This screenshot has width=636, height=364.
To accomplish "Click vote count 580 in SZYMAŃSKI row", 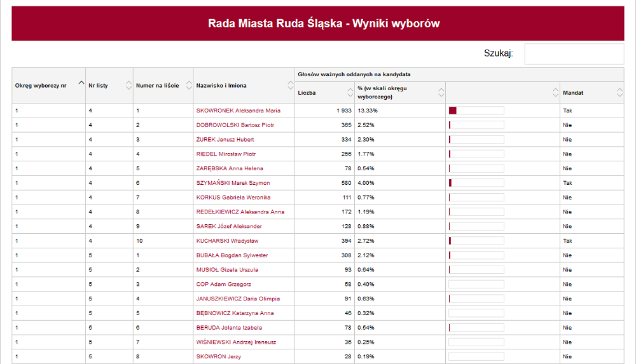I will (347, 183).
